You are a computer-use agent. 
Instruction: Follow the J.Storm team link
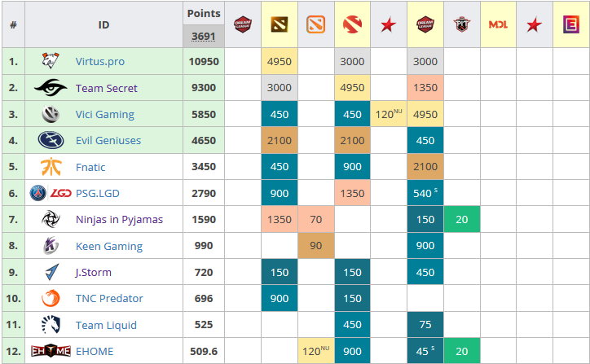coord(93,272)
